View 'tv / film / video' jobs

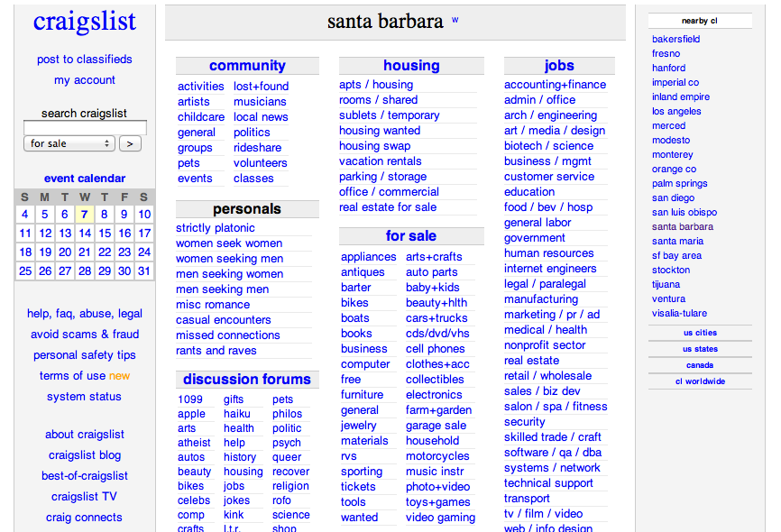pos(544,514)
